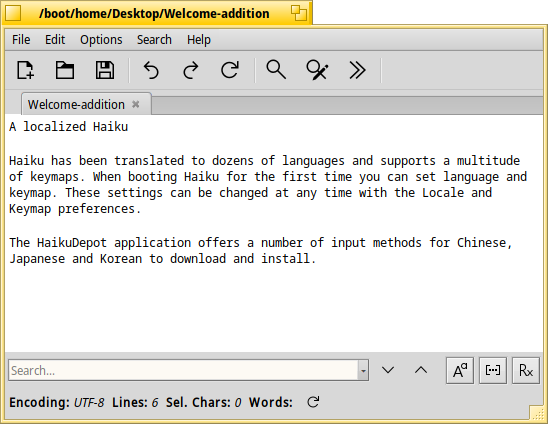Open Find with the magnifier icon
Image resolution: width=548 pixels, height=424 pixels.
(276, 70)
